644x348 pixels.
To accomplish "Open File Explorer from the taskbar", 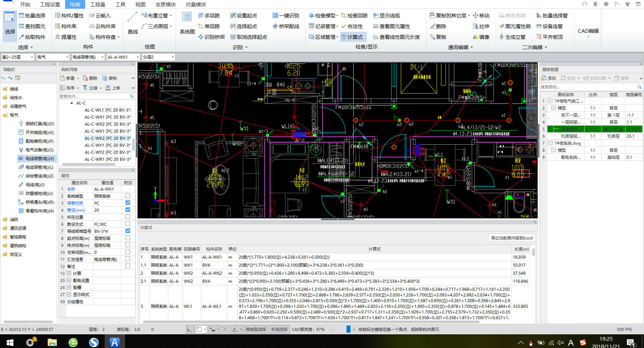I will (x=52, y=342).
